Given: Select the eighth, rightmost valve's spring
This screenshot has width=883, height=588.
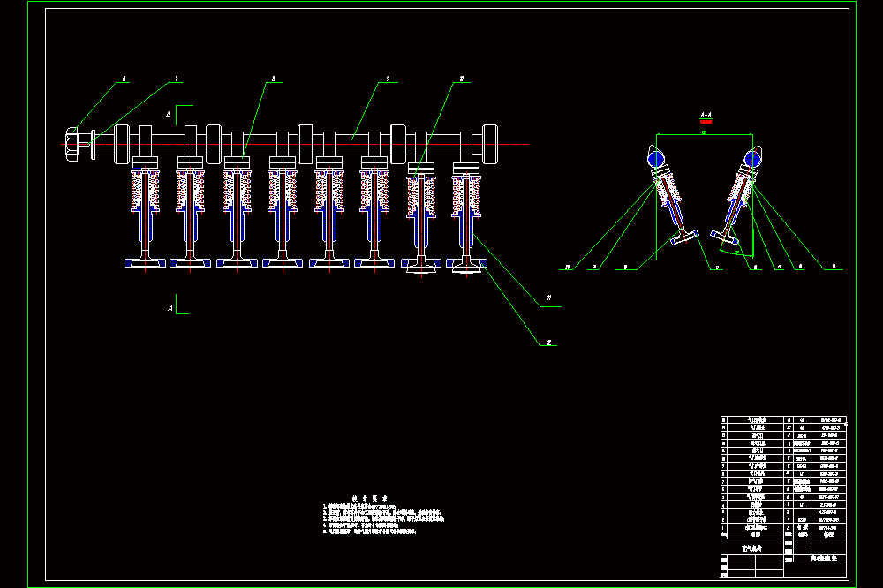Looking at the screenshot, I should click(466, 197).
